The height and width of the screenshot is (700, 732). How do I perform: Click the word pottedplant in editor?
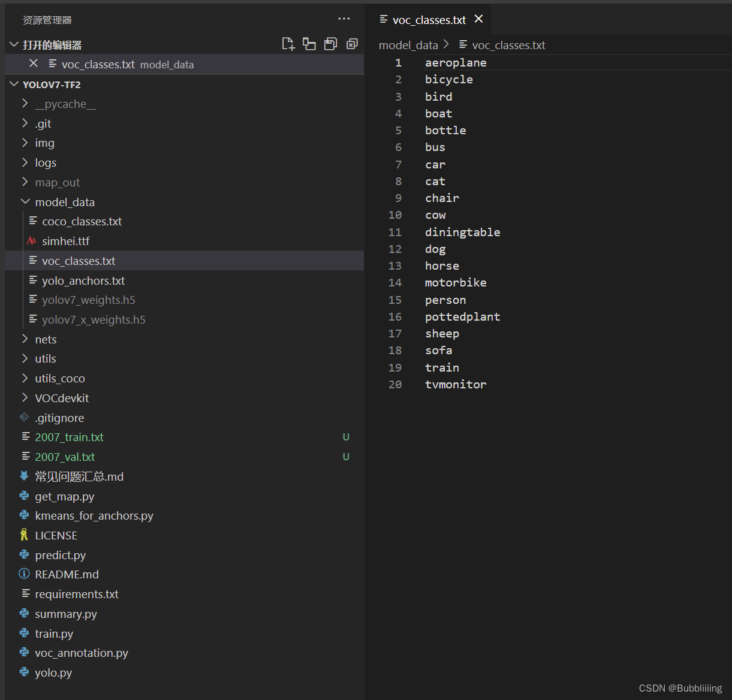(462, 316)
